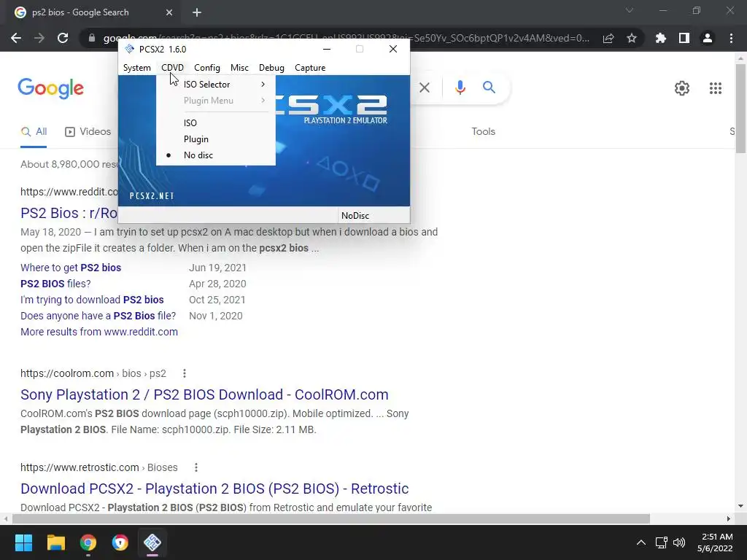
Task: Open the Windows Start menu
Action: point(23,542)
